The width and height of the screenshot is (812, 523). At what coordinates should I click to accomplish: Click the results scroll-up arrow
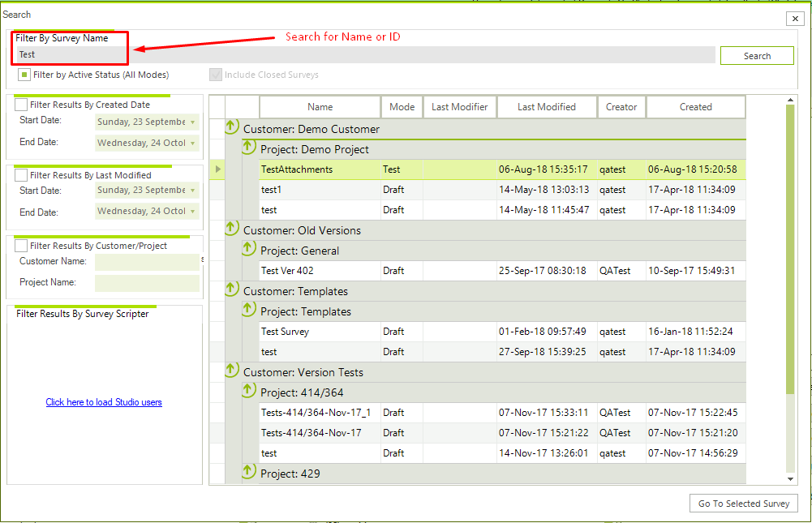(790, 100)
